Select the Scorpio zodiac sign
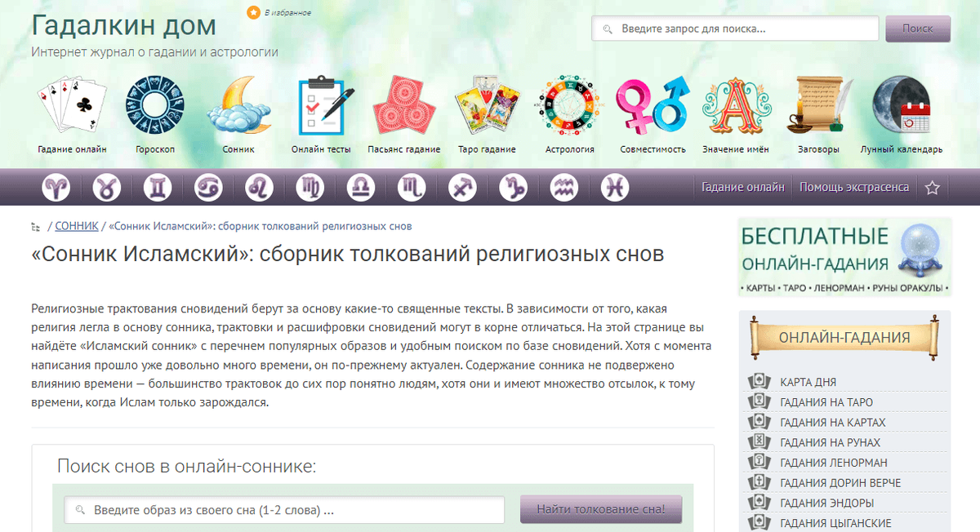Image resolution: width=980 pixels, height=532 pixels. [x=412, y=188]
